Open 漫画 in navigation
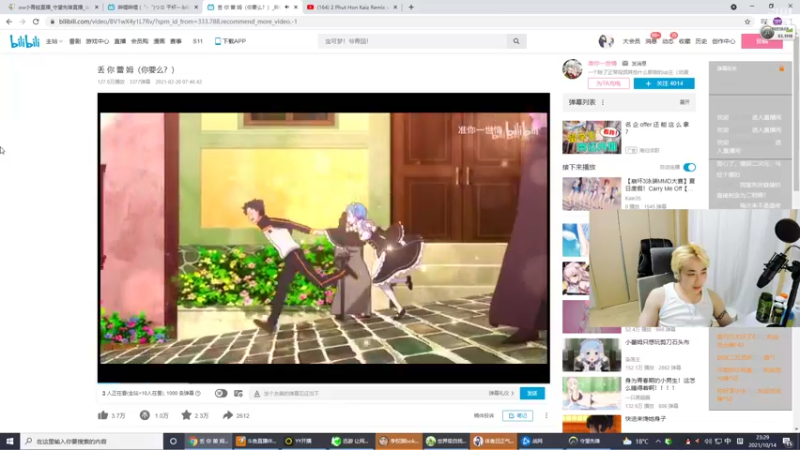This screenshot has height=450, width=800. coord(159,41)
